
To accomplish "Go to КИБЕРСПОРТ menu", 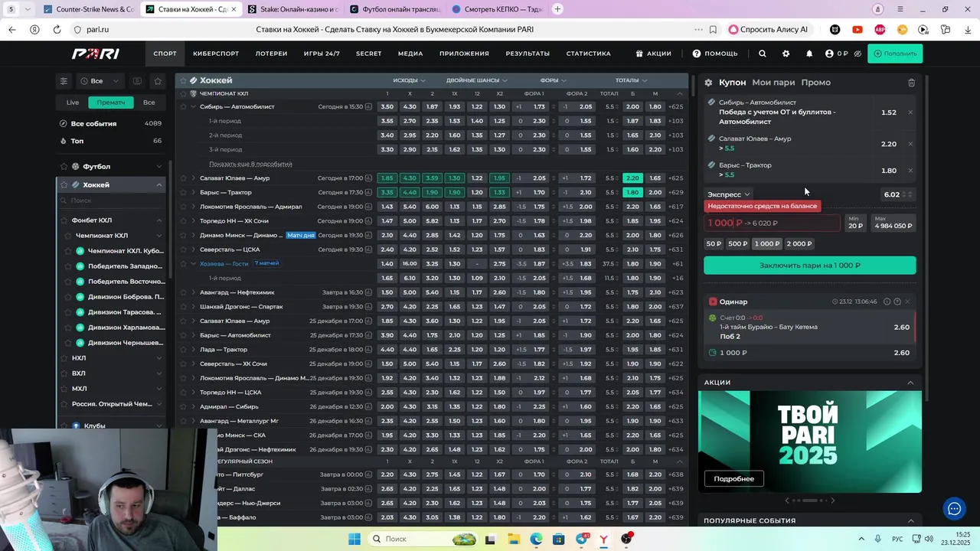I will click(x=216, y=54).
